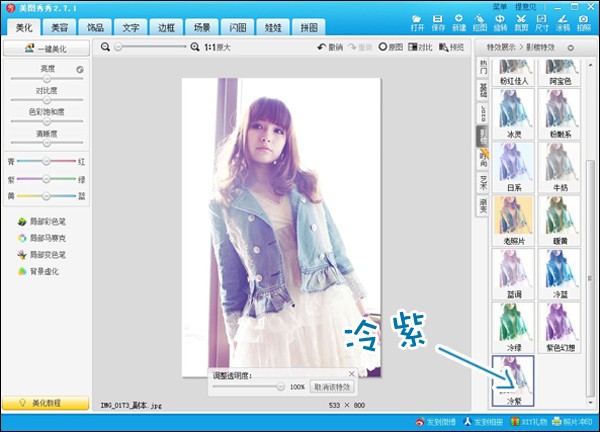The image size is (600, 432).
Task: Toggle the 预览 preview mode
Action: pos(451,47)
